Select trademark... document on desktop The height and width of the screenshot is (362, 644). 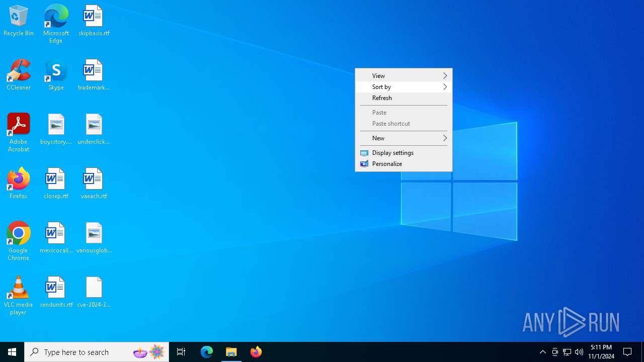(94, 75)
